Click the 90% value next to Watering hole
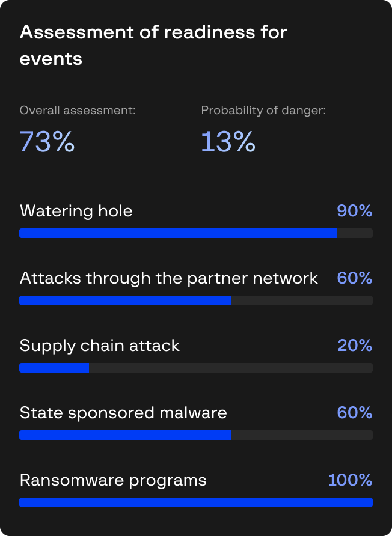The image size is (392, 536). (x=354, y=211)
